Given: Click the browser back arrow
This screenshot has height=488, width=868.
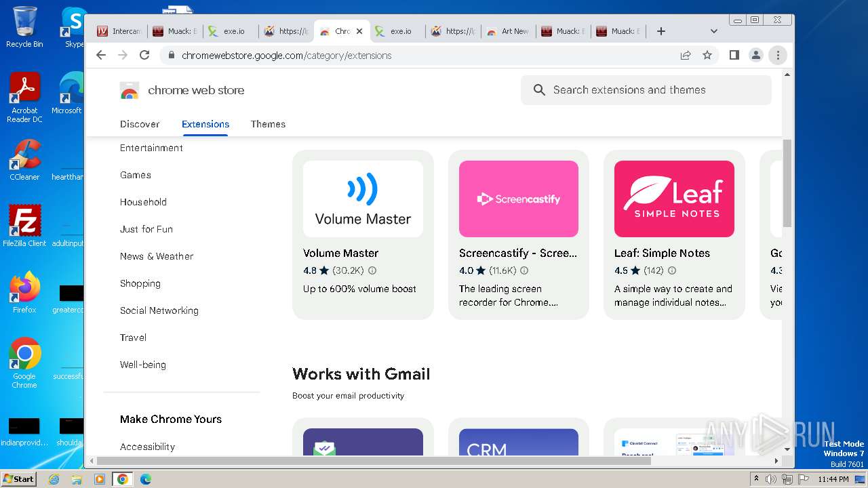Looking at the screenshot, I should pyautogui.click(x=101, y=55).
